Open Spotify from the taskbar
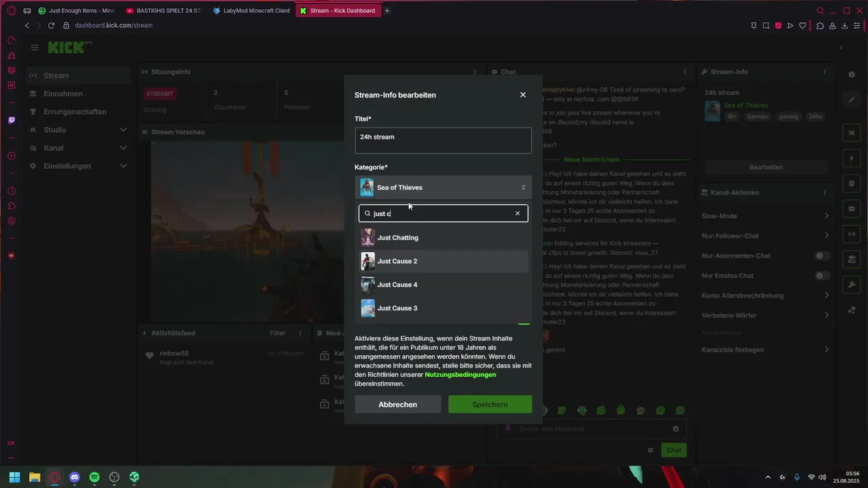The image size is (868, 488). 94,477
